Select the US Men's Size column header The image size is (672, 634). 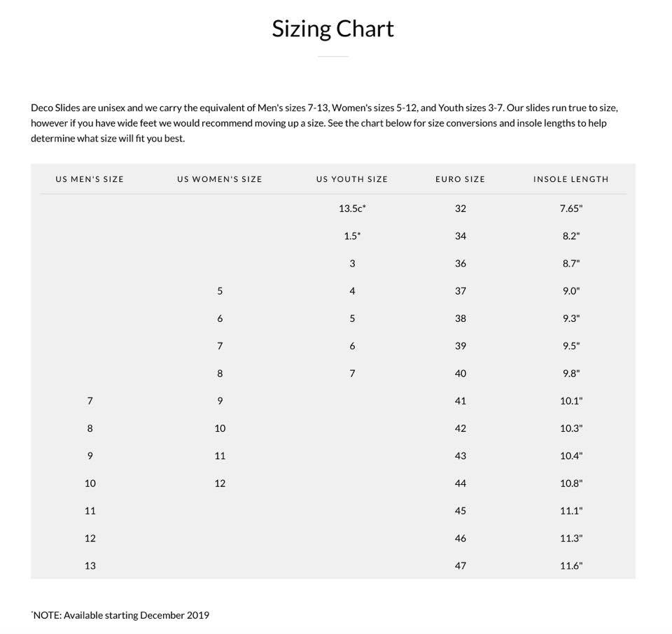pyautogui.click(x=90, y=179)
